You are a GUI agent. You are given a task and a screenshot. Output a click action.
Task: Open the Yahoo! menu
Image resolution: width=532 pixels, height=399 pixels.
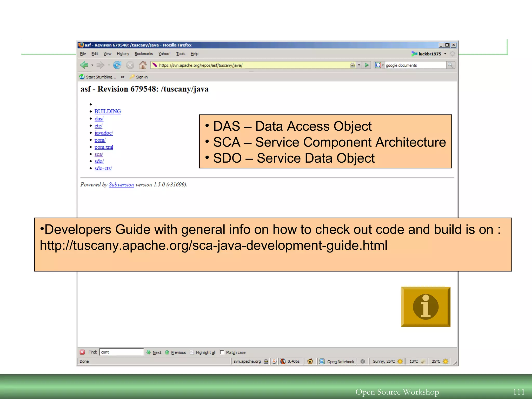tap(164, 54)
